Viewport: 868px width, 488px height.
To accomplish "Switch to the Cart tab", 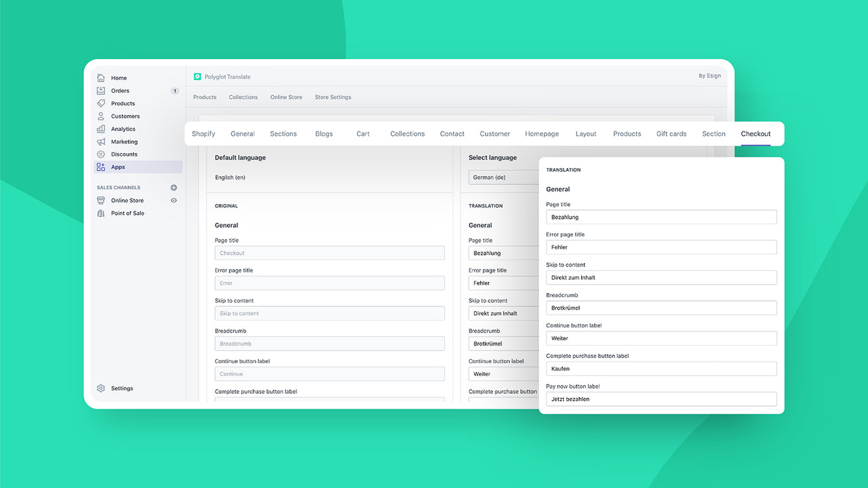I will [x=363, y=134].
